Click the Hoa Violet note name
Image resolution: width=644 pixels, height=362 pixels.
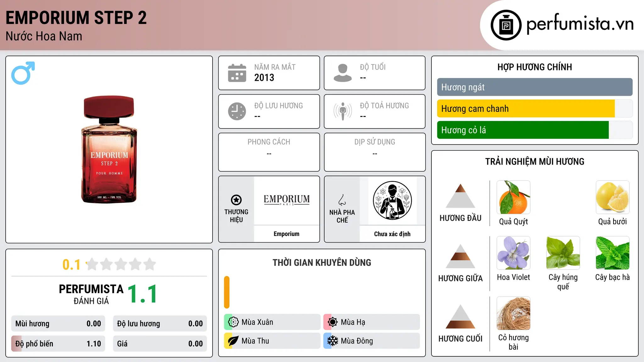514,277
